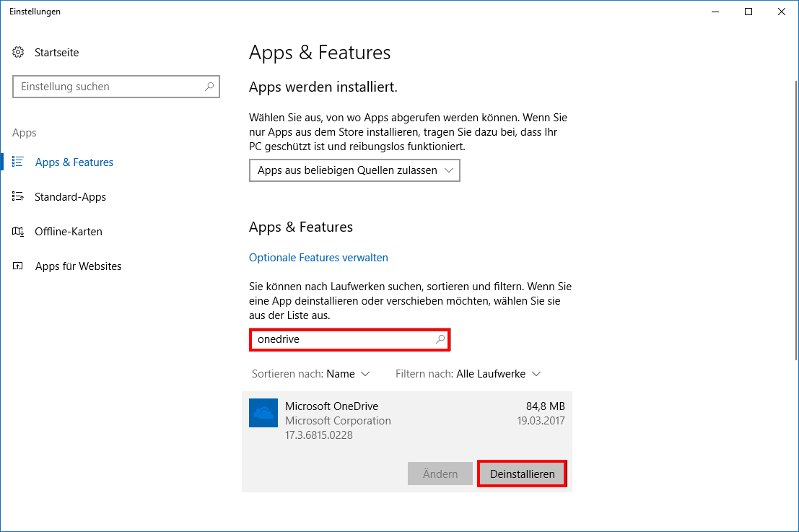
Task: Click the Offline-Karten map icon
Action: point(18,231)
